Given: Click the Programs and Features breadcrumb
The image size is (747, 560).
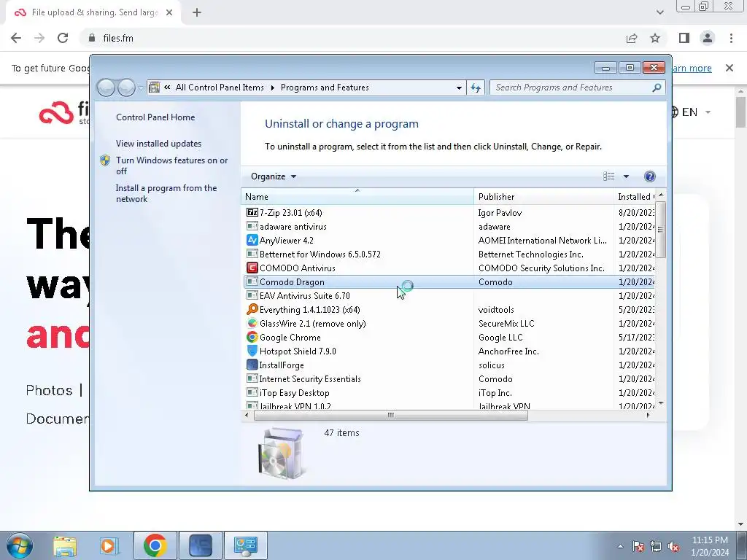Looking at the screenshot, I should coord(325,87).
